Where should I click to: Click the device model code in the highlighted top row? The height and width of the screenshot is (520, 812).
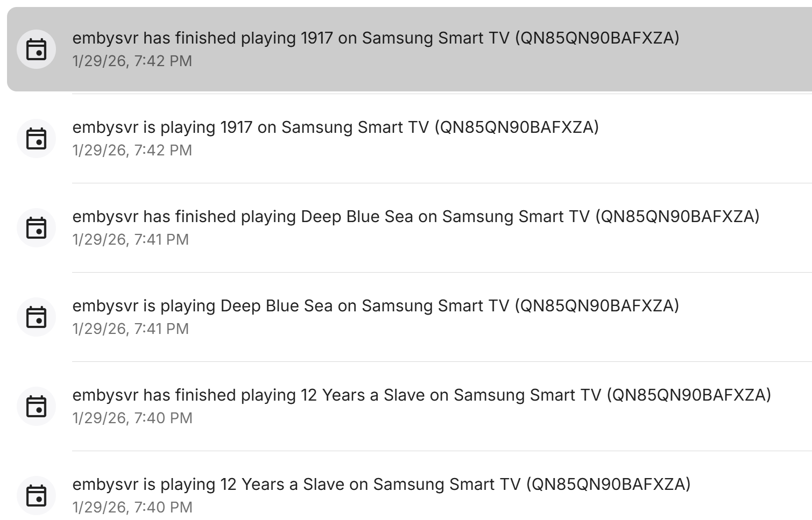tap(597, 38)
